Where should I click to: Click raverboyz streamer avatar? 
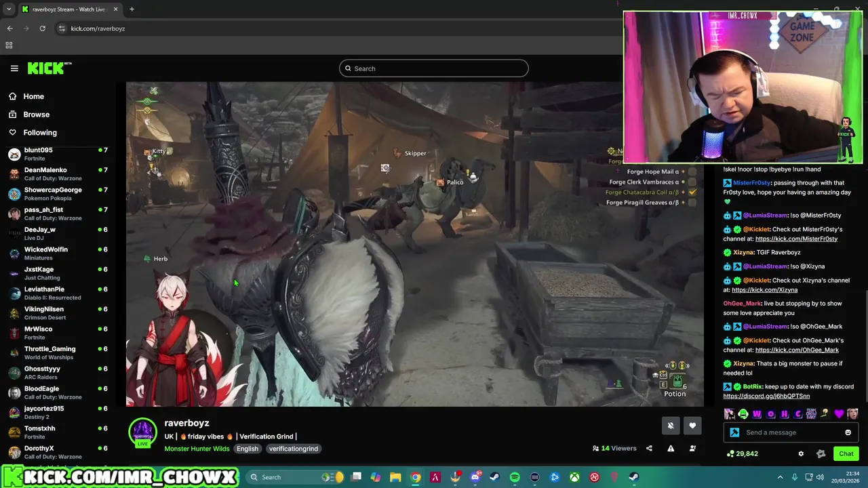tap(142, 432)
